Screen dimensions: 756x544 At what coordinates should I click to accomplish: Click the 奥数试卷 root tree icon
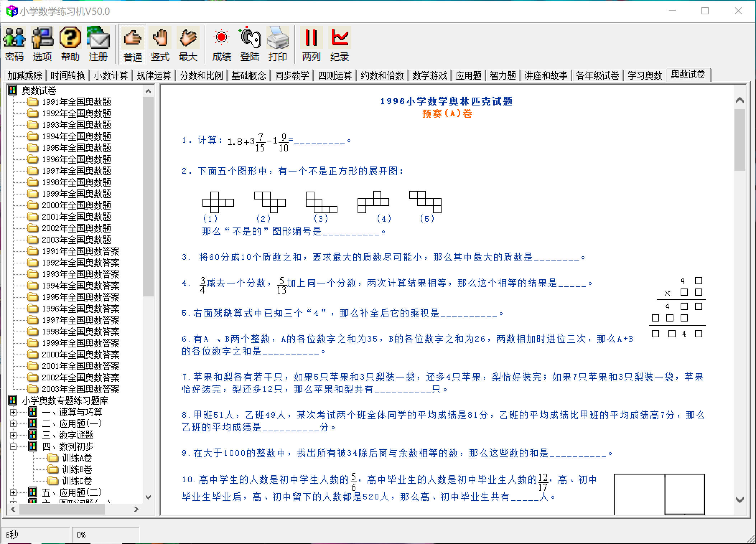pyautogui.click(x=13, y=90)
